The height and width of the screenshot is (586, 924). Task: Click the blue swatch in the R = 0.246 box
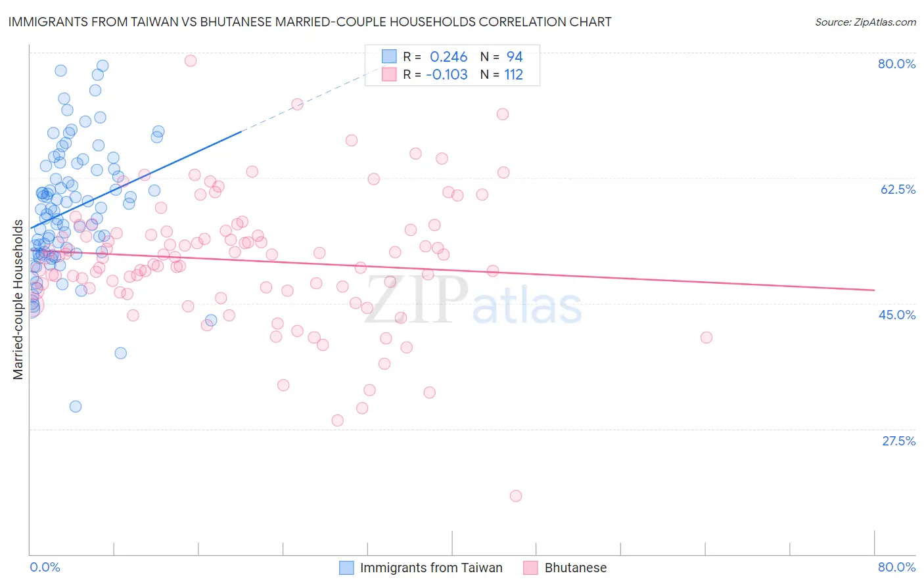pos(389,56)
